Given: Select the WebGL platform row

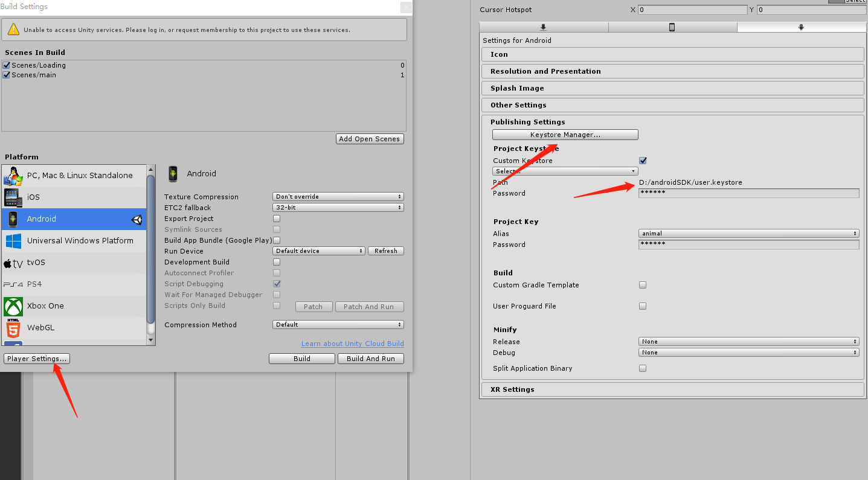Looking at the screenshot, I should 74,328.
